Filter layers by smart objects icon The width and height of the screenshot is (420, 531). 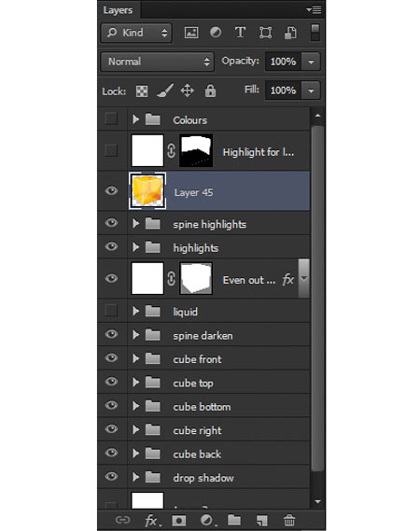coord(290,33)
